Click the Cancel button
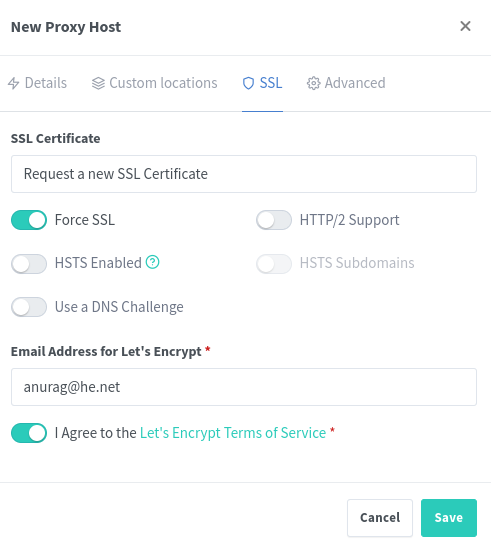491x551 pixels. coord(380,518)
